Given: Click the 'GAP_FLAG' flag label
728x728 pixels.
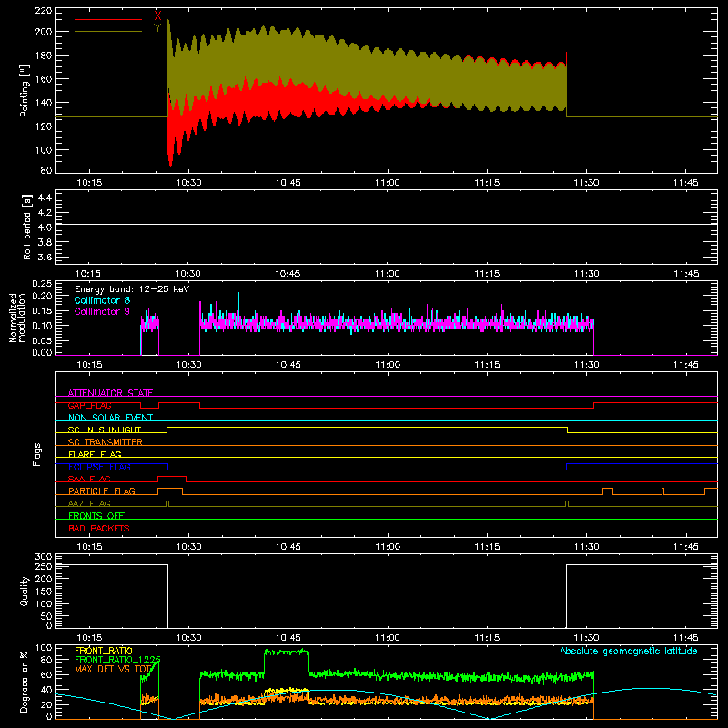Looking at the screenshot, I should (x=89, y=405).
